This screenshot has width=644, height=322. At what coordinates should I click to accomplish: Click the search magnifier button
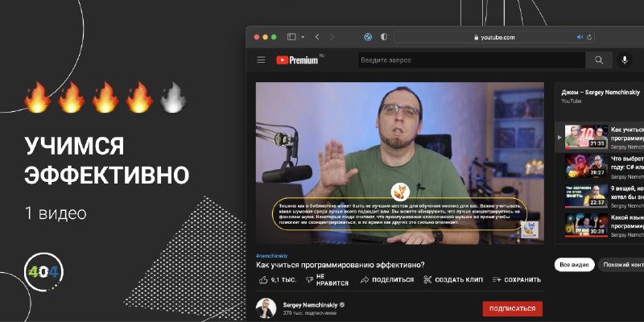pos(599,60)
